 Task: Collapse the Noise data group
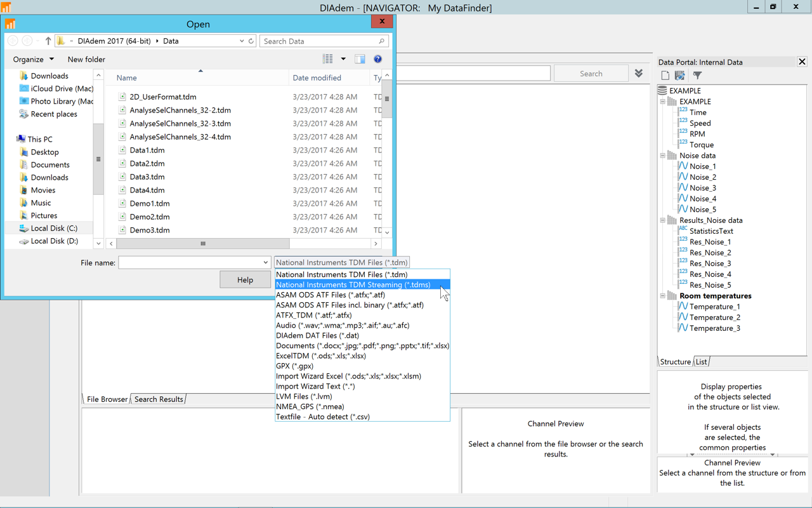663,156
